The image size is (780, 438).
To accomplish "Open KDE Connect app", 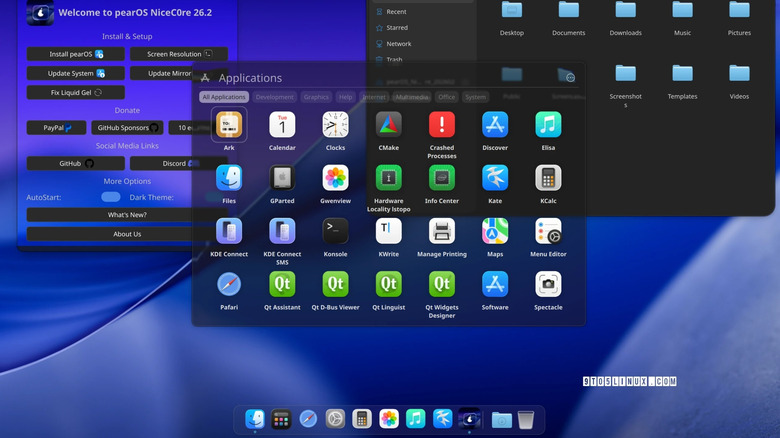I will click(x=229, y=231).
